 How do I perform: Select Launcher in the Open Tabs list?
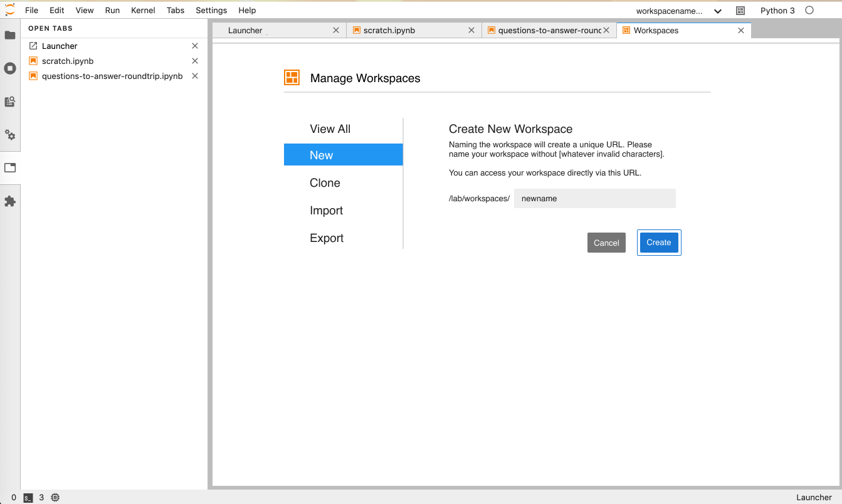pos(60,46)
